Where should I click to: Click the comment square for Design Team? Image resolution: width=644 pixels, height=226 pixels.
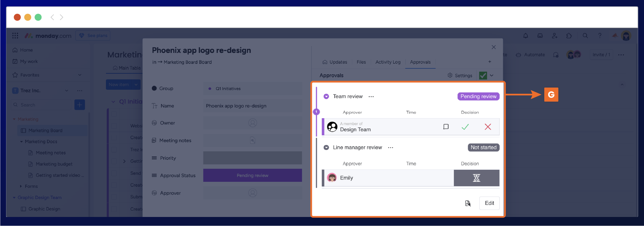446,127
